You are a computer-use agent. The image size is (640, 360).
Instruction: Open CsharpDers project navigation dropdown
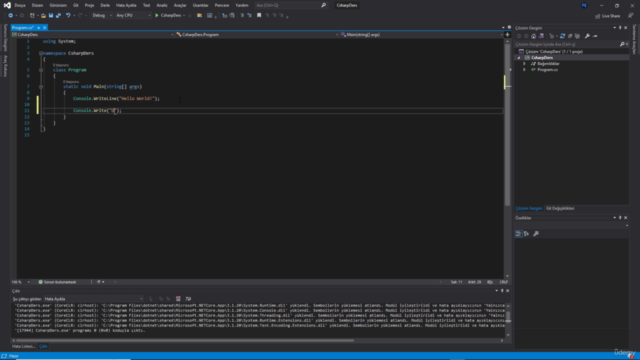point(93,35)
